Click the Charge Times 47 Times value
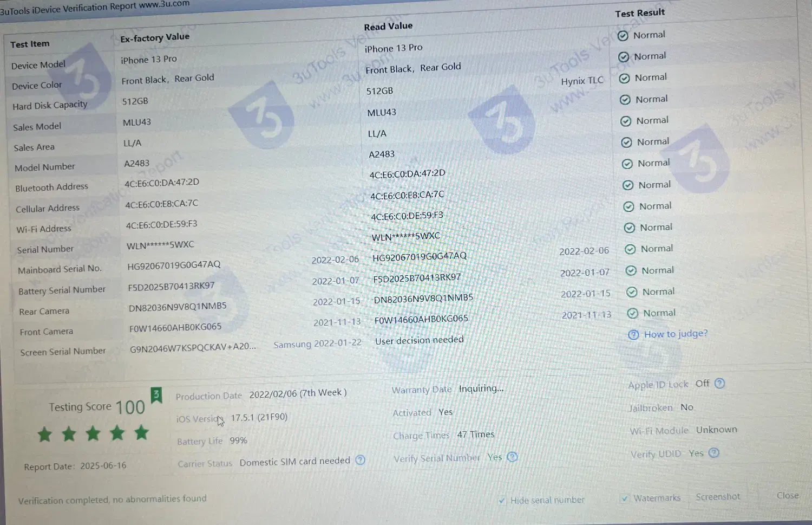Image resolution: width=812 pixels, height=525 pixels. click(476, 435)
